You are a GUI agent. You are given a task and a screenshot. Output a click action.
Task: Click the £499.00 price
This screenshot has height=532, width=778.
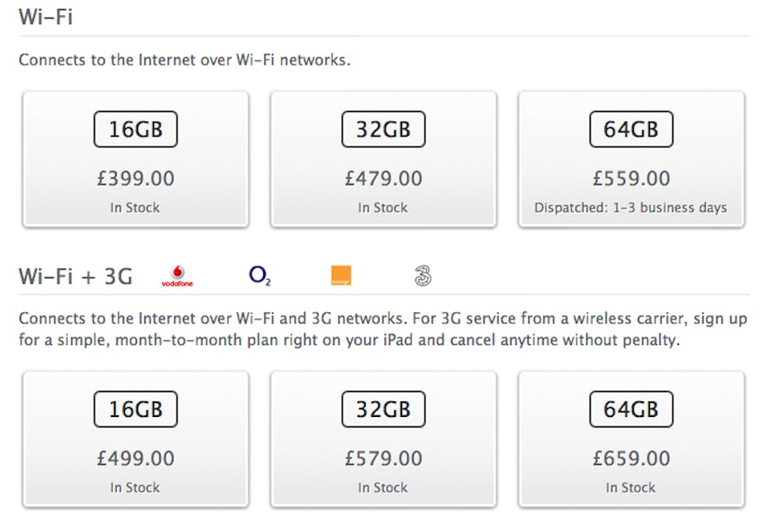(x=135, y=458)
